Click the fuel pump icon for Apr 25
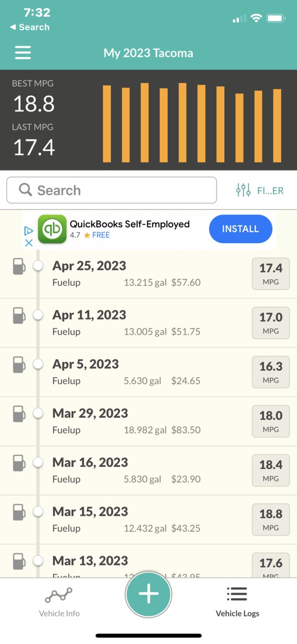 (19, 266)
